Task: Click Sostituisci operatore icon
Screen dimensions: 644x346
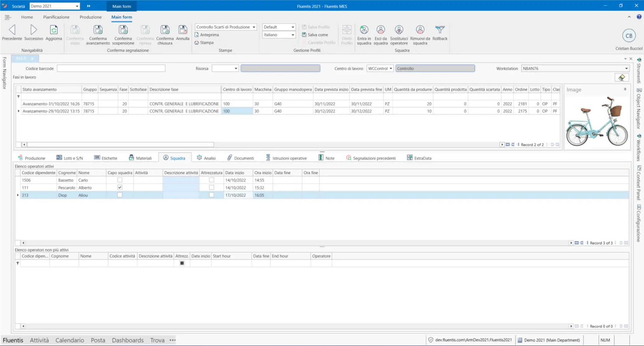Action: tap(399, 30)
